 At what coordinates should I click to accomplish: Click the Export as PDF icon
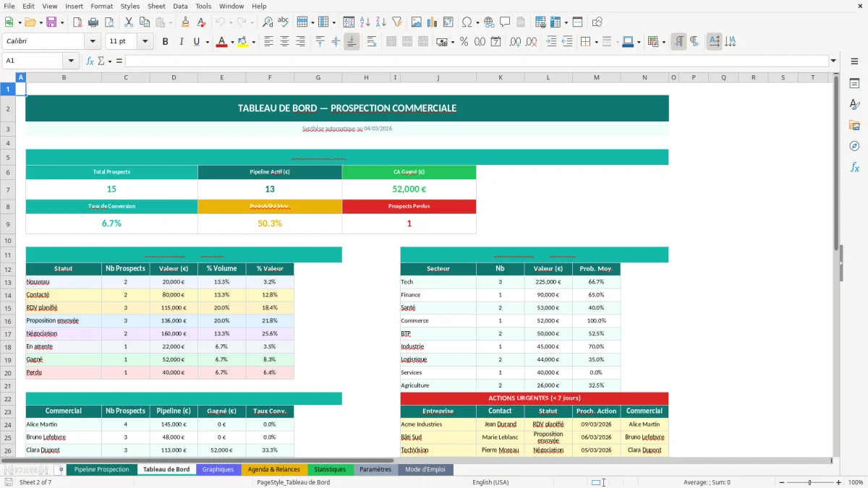coord(77,22)
